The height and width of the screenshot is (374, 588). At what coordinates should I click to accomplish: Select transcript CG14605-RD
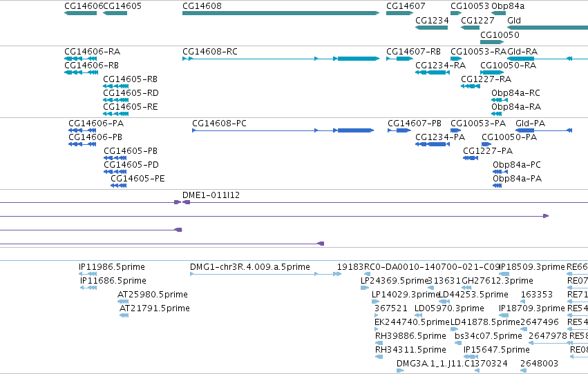coord(116,100)
